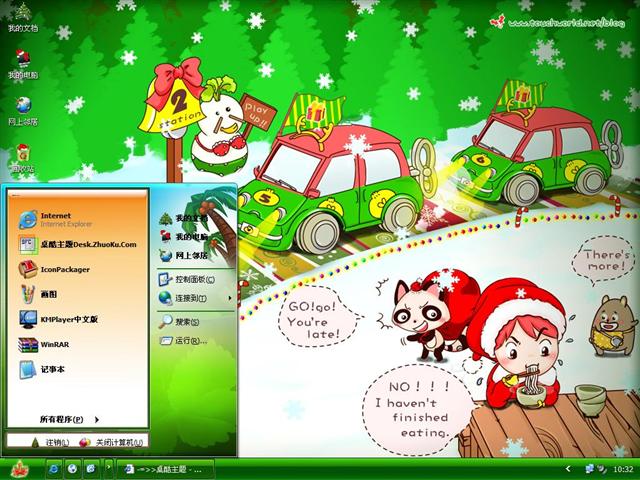
Task: Open 我的文档 in Start menu right pane
Action: tap(184, 218)
